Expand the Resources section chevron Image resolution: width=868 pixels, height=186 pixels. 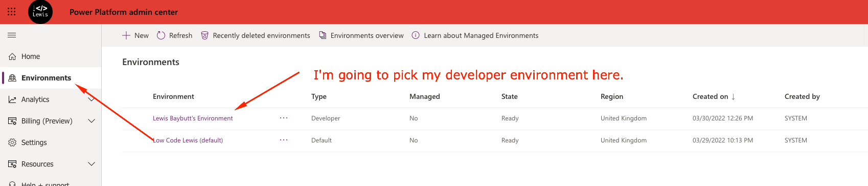92,164
